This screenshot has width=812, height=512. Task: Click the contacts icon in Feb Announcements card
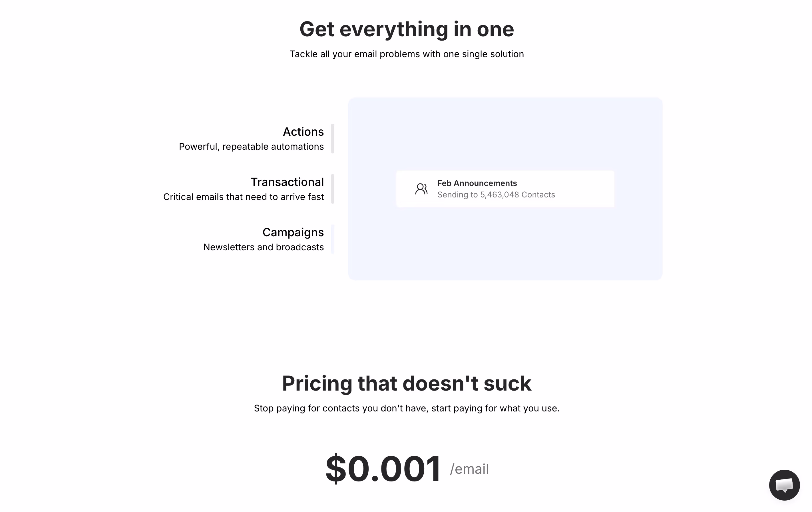coord(421,189)
